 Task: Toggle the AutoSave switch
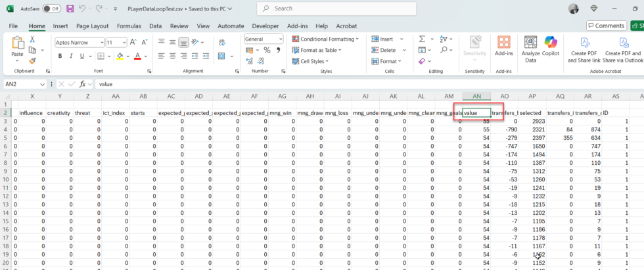52,8
